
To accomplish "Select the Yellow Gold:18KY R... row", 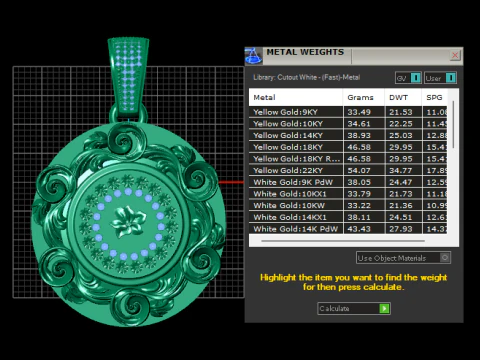I will pos(348,159).
